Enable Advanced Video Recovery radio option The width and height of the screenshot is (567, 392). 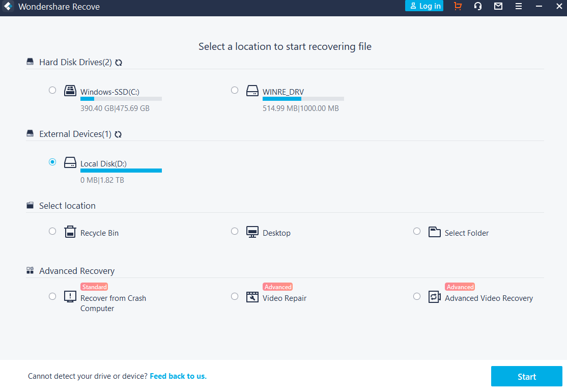point(417,296)
